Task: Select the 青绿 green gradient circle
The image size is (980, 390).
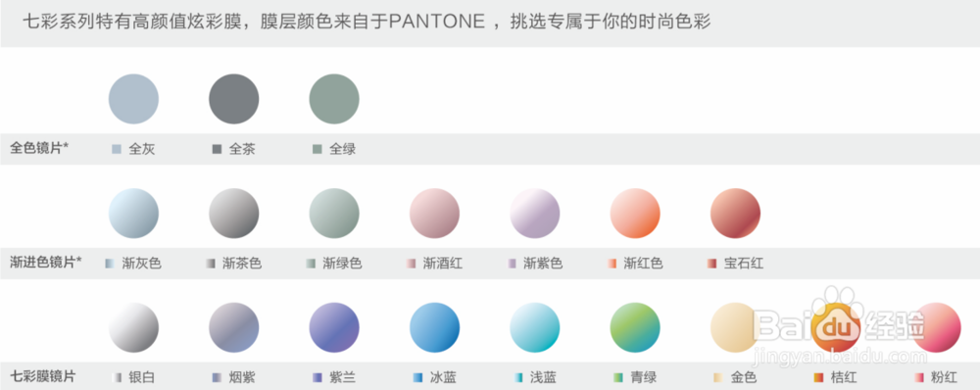Action: (635, 327)
